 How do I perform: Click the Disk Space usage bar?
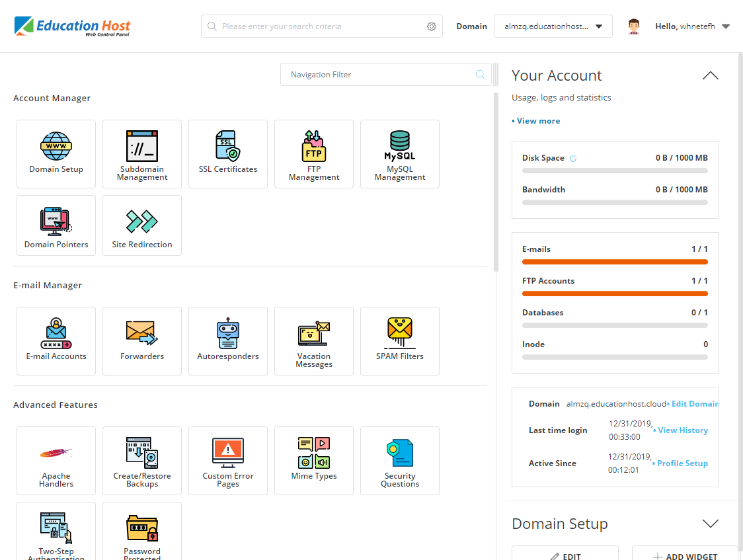point(615,171)
